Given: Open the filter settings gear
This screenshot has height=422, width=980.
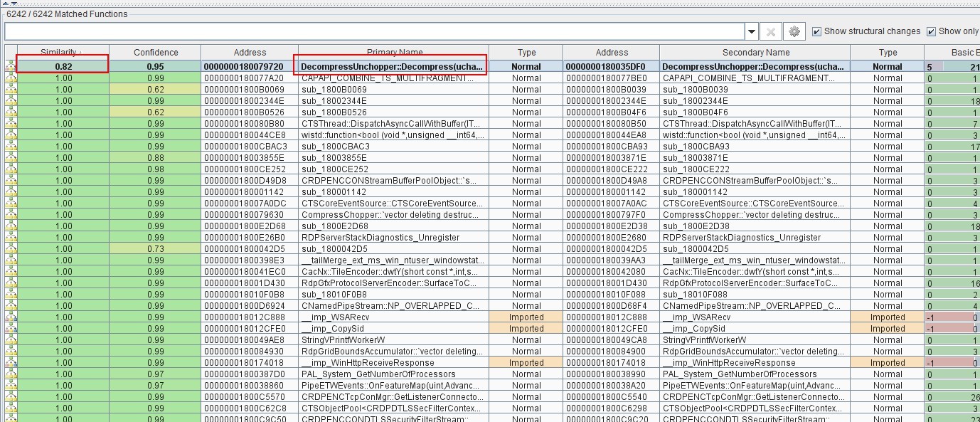Looking at the screenshot, I should point(794,31).
